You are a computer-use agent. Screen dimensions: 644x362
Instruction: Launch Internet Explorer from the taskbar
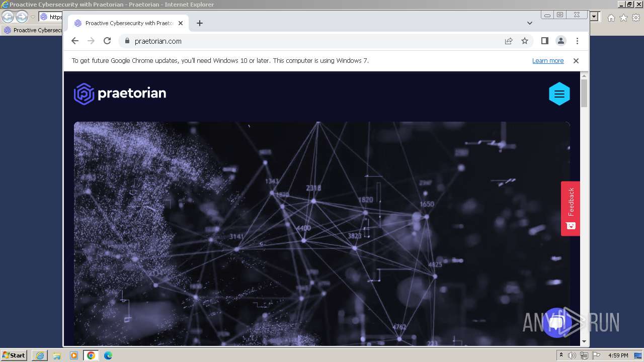(x=40, y=355)
